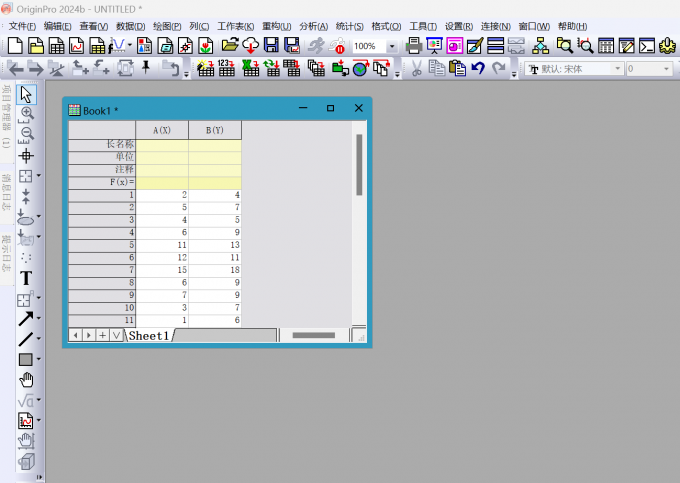Click the blue undo arrow
Image resolution: width=680 pixels, height=483 pixels.
[x=478, y=68]
